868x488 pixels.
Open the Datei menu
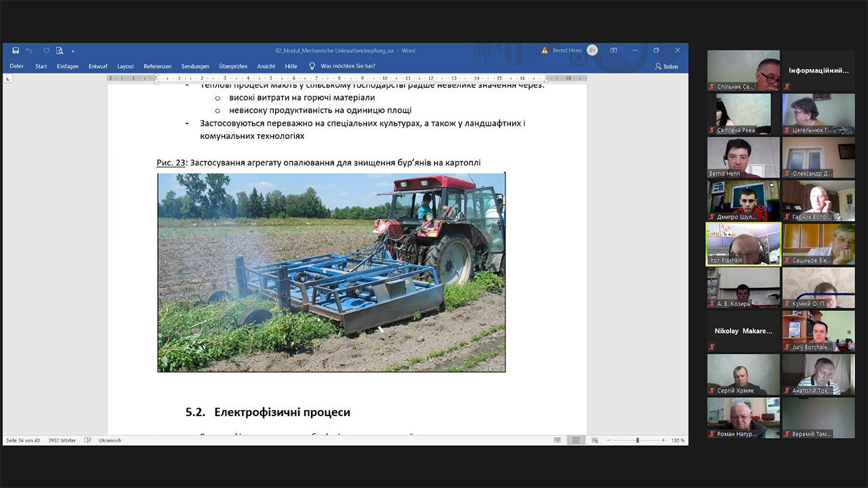[x=16, y=66]
